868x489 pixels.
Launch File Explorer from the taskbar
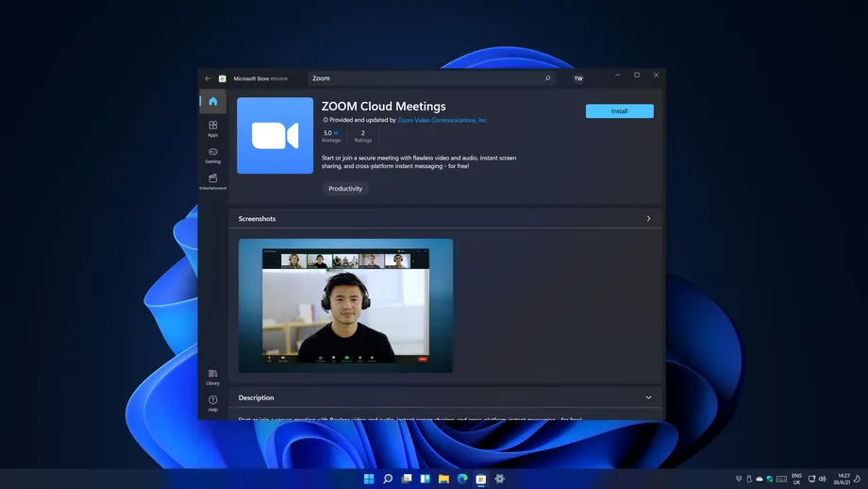point(443,479)
